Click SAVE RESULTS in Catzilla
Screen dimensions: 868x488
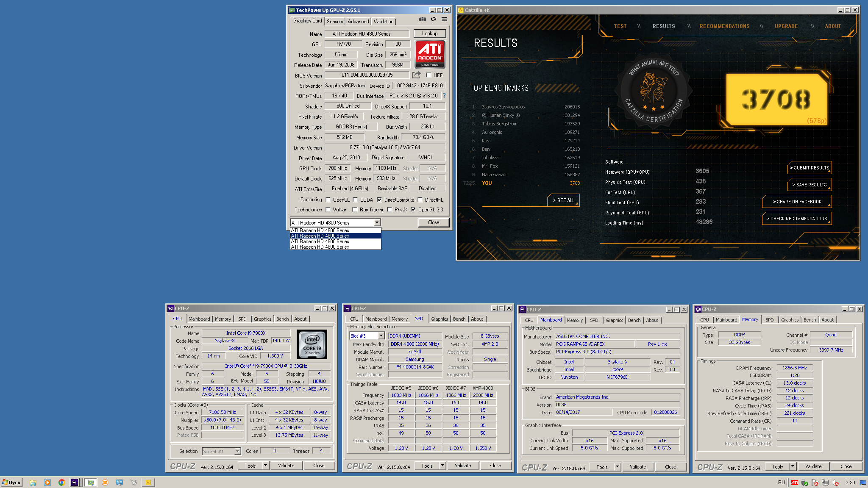(810, 185)
